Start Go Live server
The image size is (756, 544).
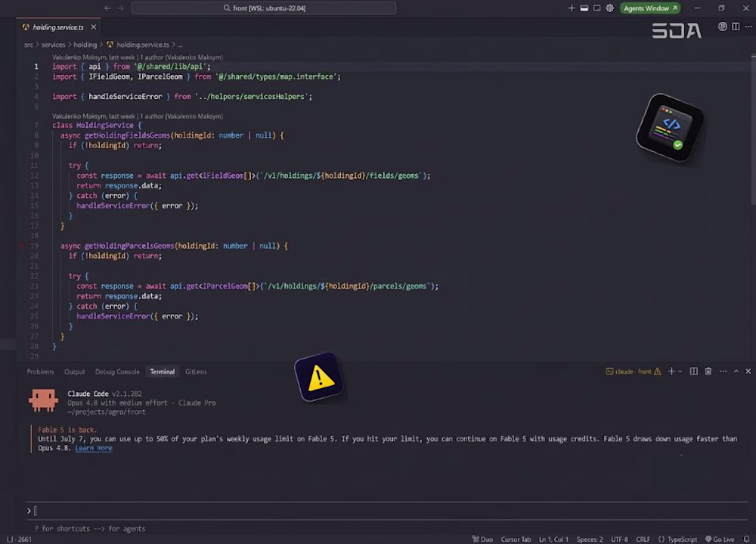[720, 539]
